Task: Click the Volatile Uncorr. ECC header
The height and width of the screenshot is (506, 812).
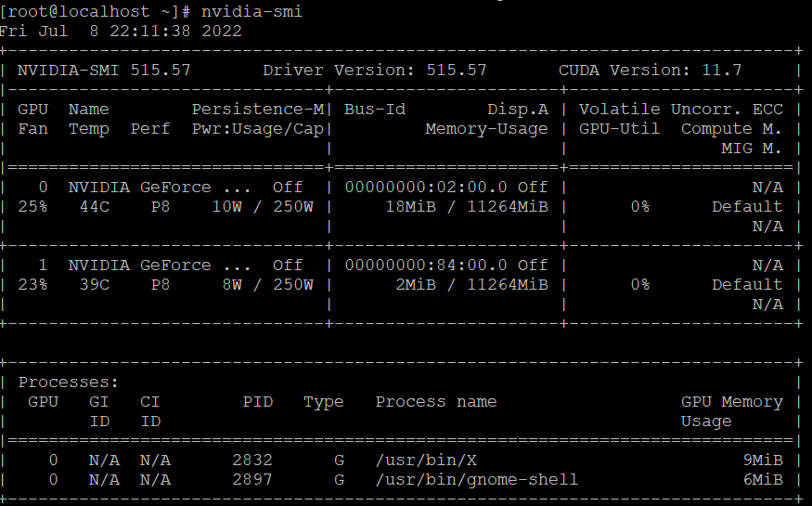Action: click(680, 109)
